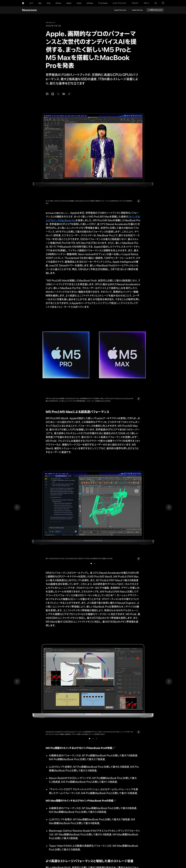This screenshot has width=186, height=868.
Task: Go to next slide in the LM Studio gallery
Action: pos(169,507)
